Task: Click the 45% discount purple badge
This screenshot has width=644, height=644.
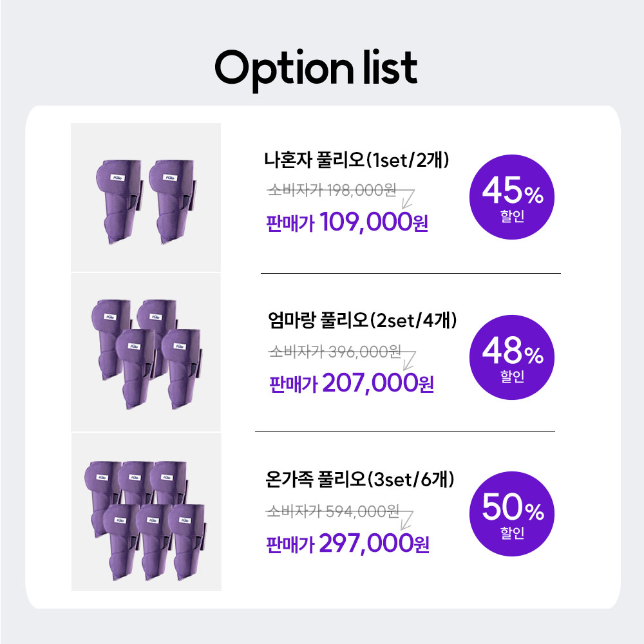Action: coord(512,196)
